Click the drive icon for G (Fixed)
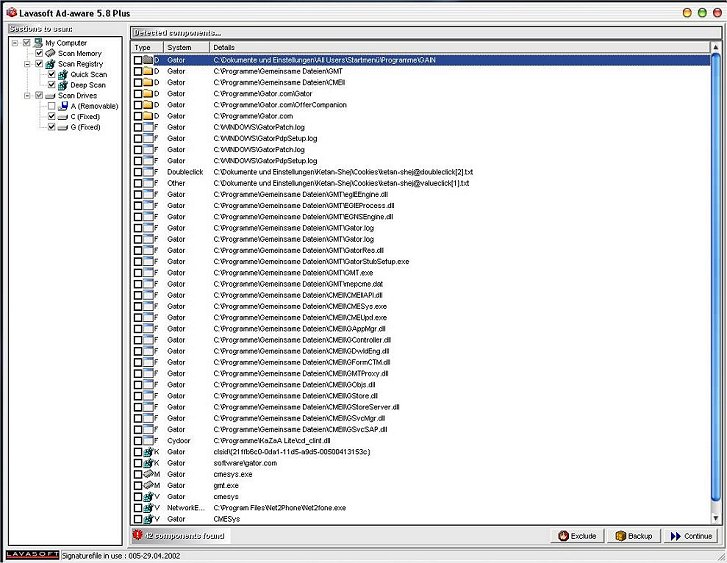The height and width of the screenshot is (563, 727). 63,128
